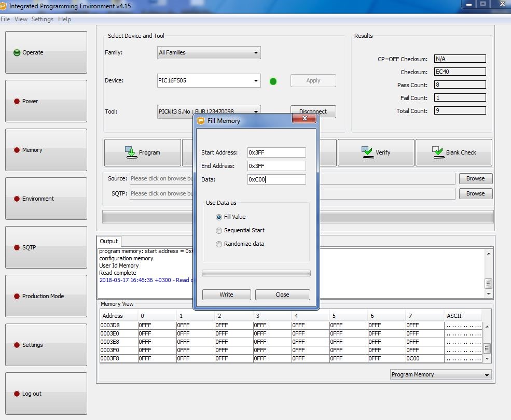Image resolution: width=511 pixels, height=420 pixels.
Task: Click the Start Address input field
Action: tap(277, 152)
